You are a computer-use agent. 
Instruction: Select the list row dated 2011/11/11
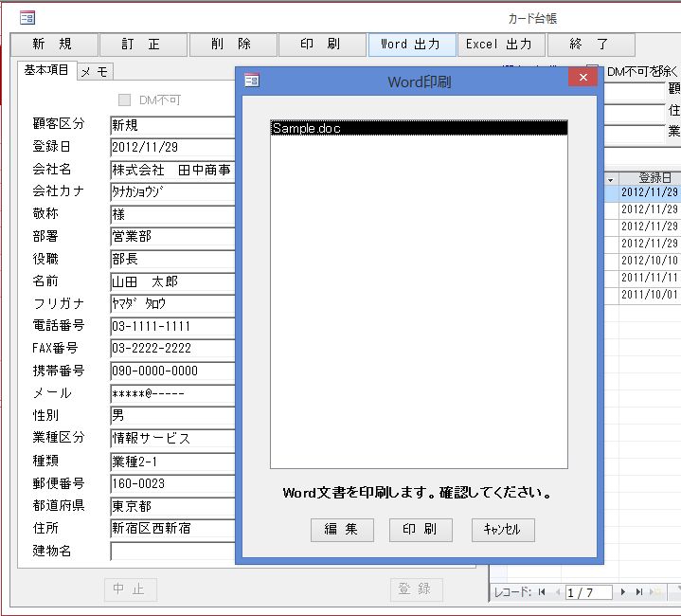coord(643,278)
